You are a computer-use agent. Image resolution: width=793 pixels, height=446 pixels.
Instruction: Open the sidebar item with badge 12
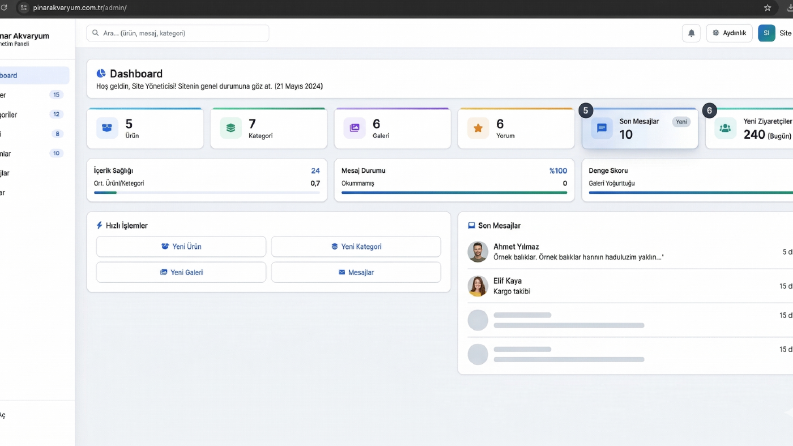(33, 115)
